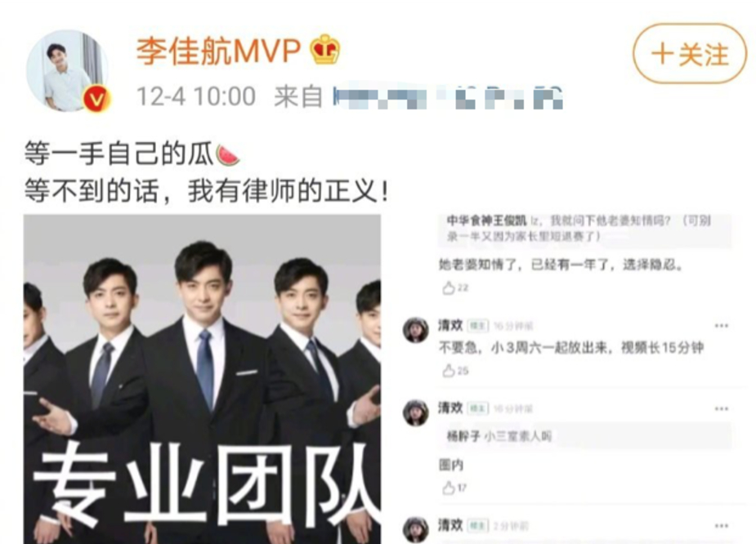Open more options on 圈内 reply comment
The height and width of the screenshot is (544, 756).
click(722, 409)
